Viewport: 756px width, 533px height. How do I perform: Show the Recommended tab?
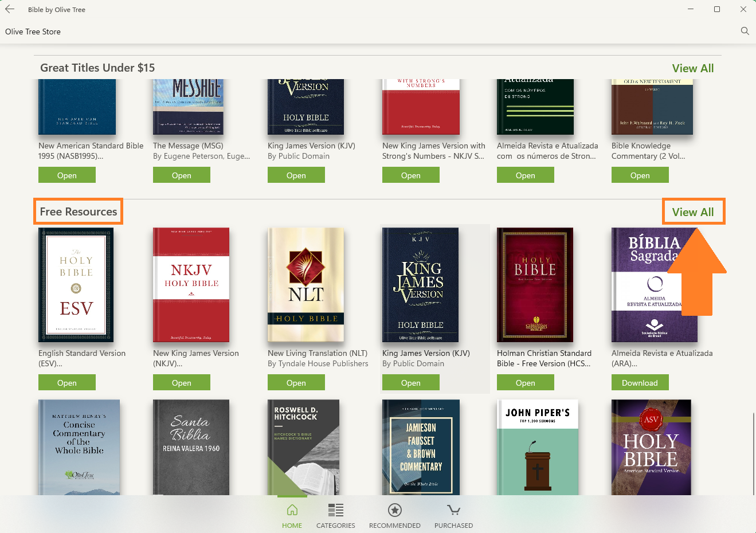[395, 516]
